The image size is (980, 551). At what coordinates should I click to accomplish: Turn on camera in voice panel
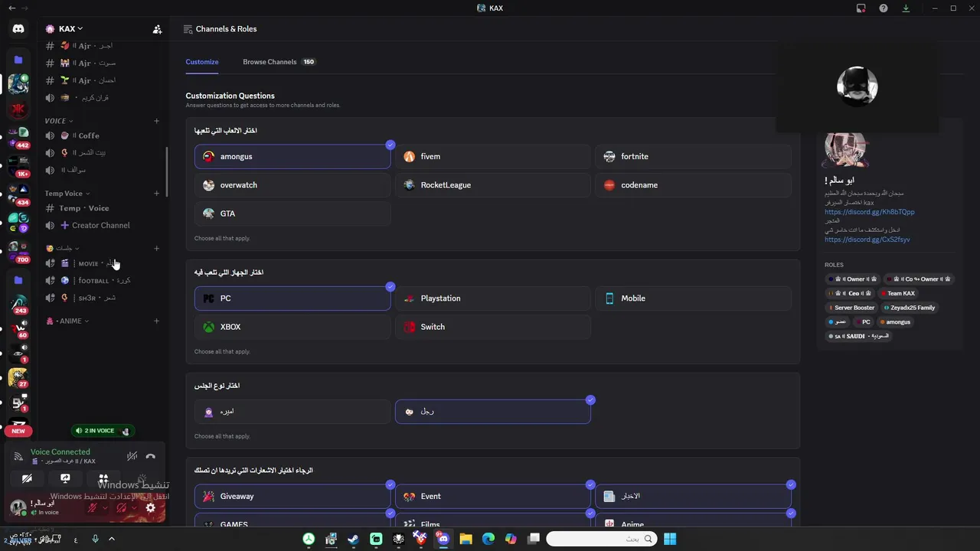[x=27, y=479]
